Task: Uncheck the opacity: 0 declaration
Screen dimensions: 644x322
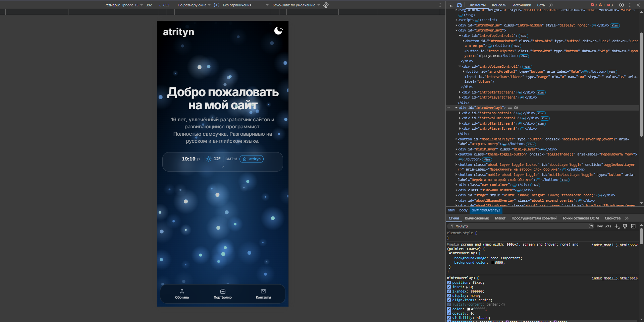Action: pos(449,314)
